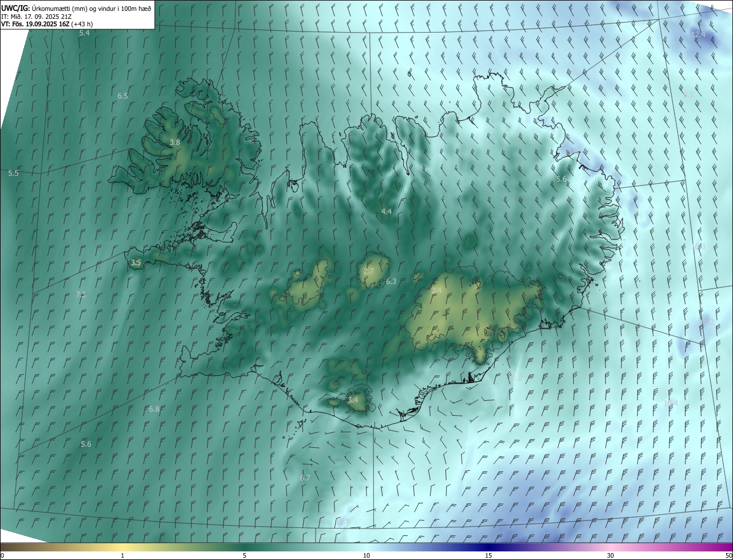Click the '6.8' value label on the map

tap(154, 409)
